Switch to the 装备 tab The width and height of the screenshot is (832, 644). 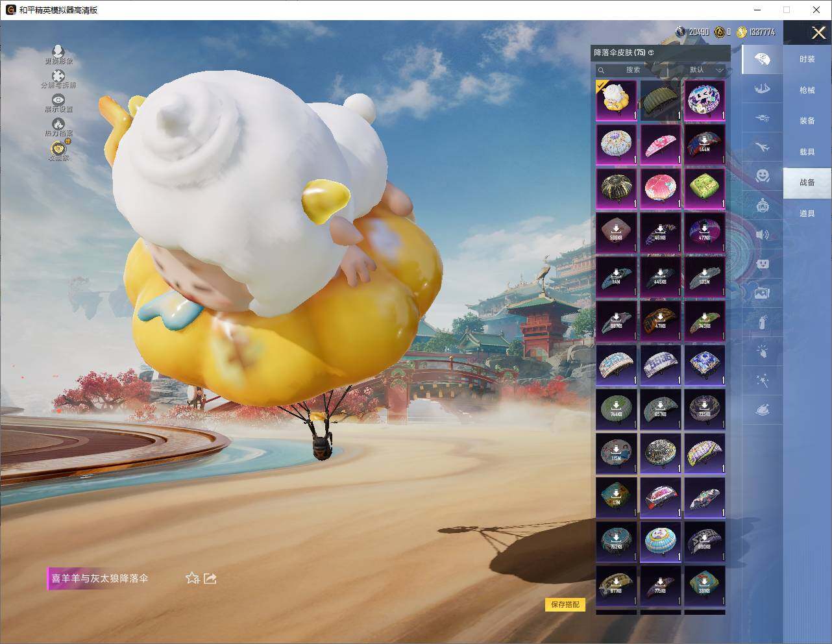click(807, 121)
